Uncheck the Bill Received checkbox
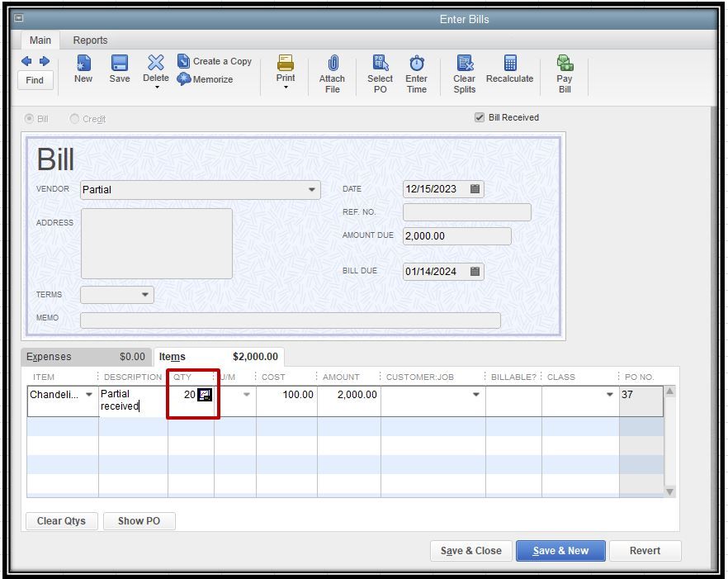This screenshot has width=728, height=579. (479, 117)
